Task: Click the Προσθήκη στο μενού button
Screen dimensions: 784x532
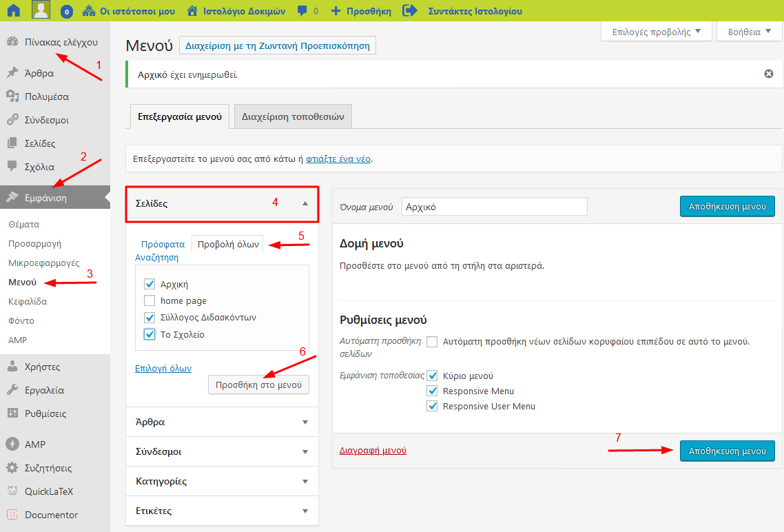Action: (x=258, y=385)
